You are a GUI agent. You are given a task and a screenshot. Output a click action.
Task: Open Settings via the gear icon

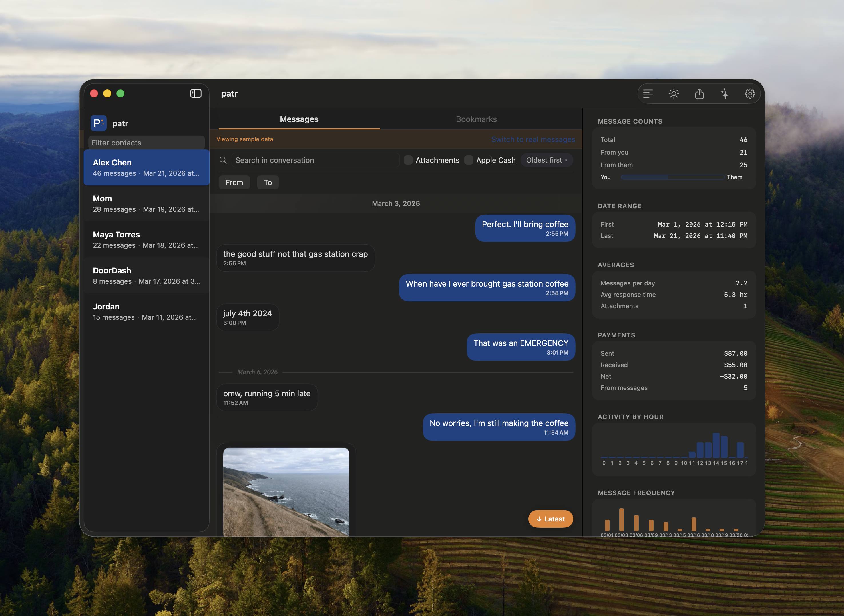tap(750, 94)
